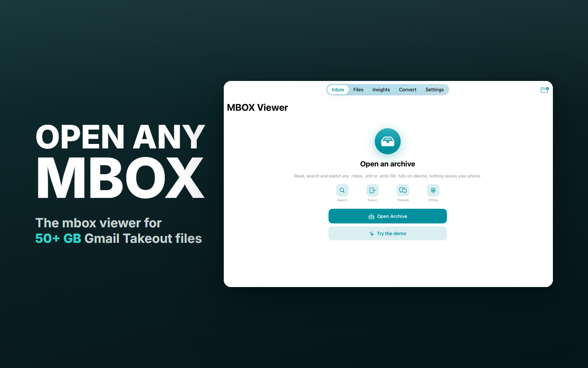Switch to the Convert tab
The width and height of the screenshot is (588, 368).
click(x=408, y=90)
